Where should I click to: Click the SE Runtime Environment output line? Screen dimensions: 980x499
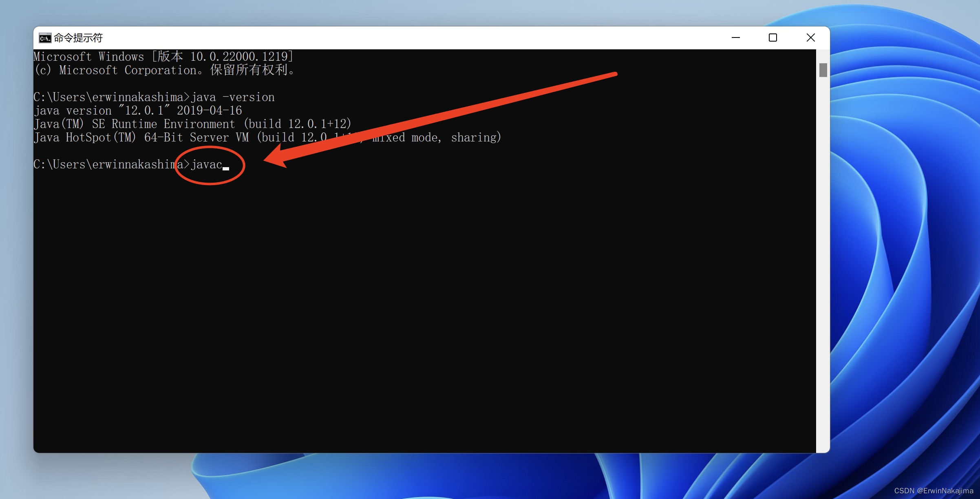pyautogui.click(x=192, y=124)
